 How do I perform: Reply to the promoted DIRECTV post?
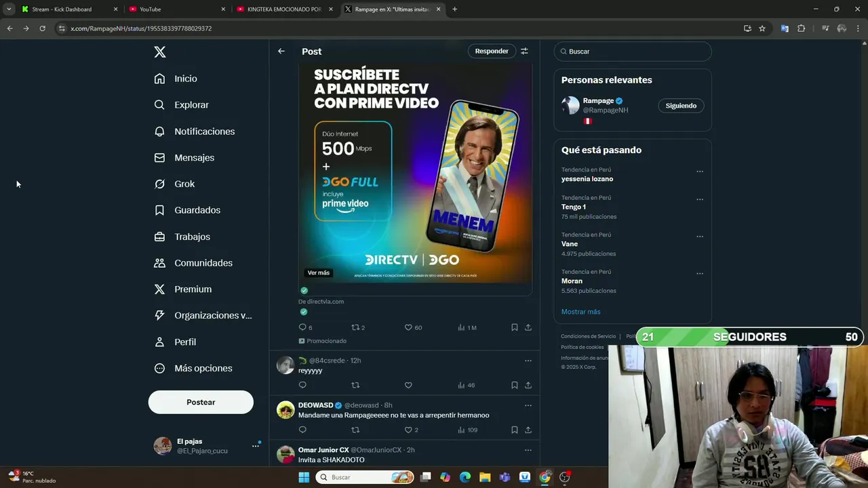tap(302, 327)
